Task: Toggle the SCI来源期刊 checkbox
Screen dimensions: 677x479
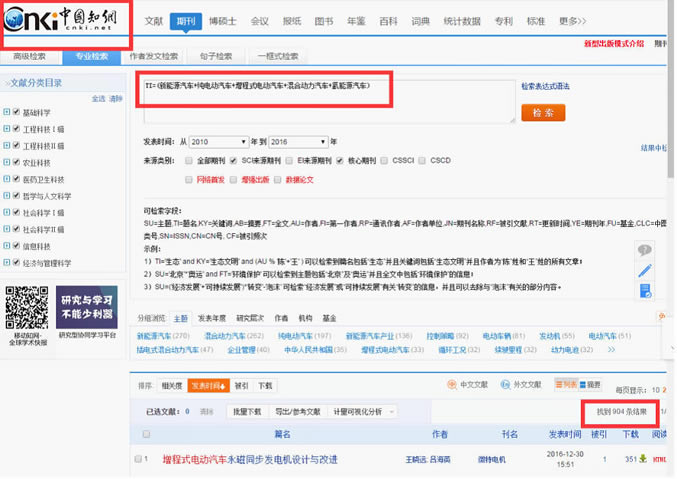Action: [x=233, y=160]
